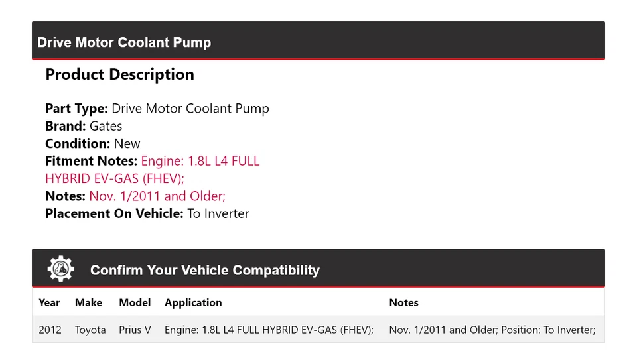
Task: Click the 2012 year cell
Action: (x=50, y=330)
